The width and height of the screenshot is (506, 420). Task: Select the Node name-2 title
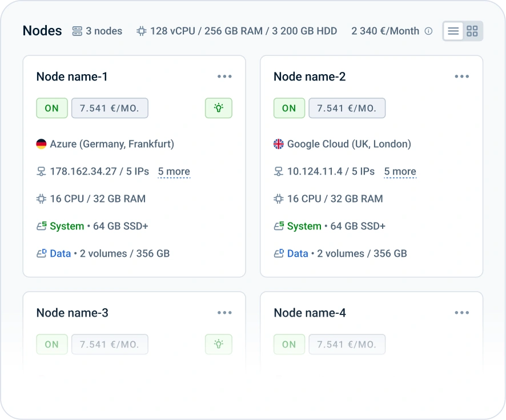(x=310, y=76)
